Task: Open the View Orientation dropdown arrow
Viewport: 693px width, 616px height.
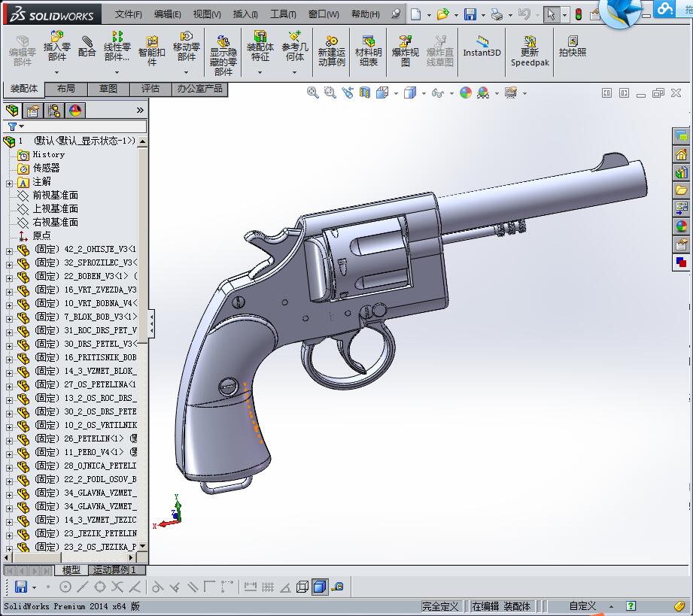Action: (x=396, y=93)
